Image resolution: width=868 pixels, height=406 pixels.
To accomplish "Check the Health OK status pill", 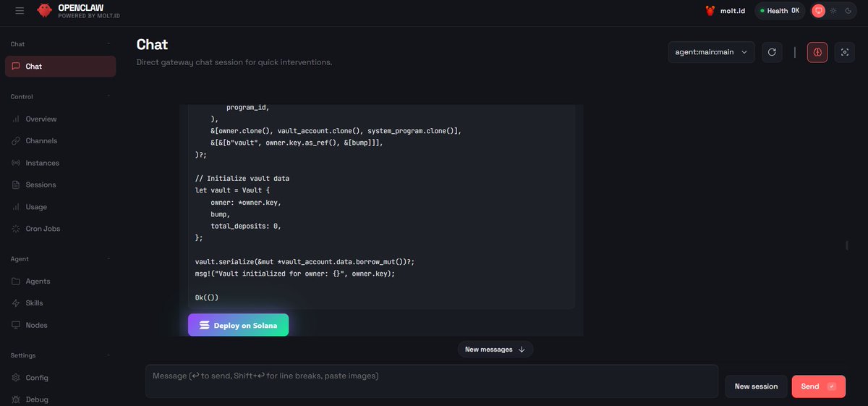I will point(780,11).
